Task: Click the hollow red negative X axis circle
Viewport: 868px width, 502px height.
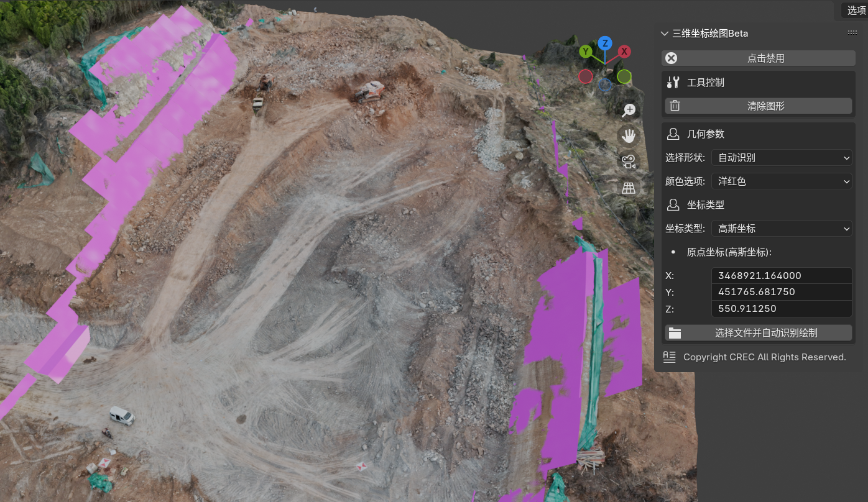Action: click(x=585, y=76)
